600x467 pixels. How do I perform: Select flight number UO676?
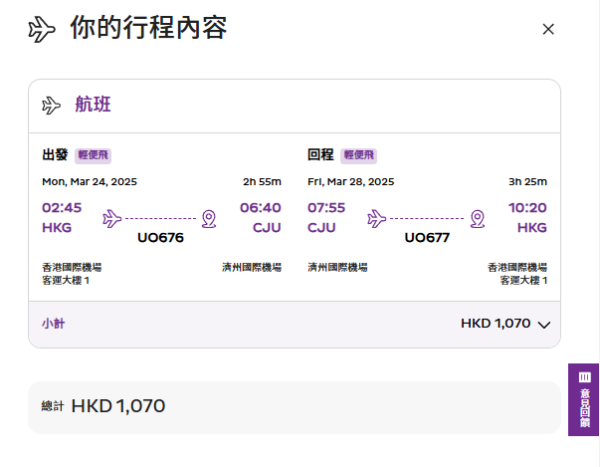coord(160,237)
